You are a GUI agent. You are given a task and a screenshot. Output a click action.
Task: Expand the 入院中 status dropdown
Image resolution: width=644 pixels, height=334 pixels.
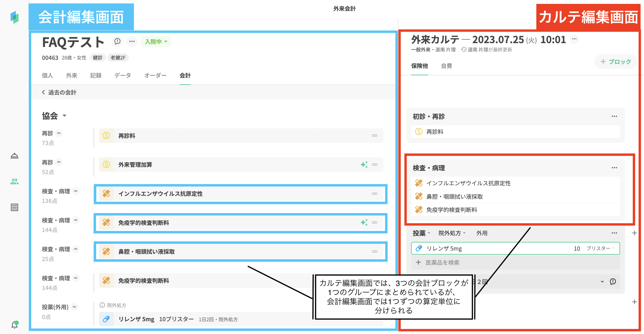pyautogui.click(x=156, y=42)
